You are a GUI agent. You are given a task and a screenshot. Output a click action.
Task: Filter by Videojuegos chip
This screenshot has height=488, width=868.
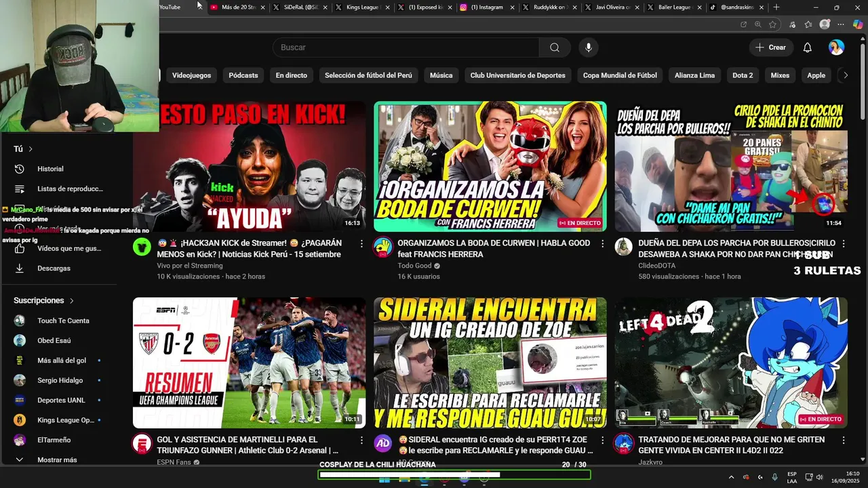click(191, 75)
